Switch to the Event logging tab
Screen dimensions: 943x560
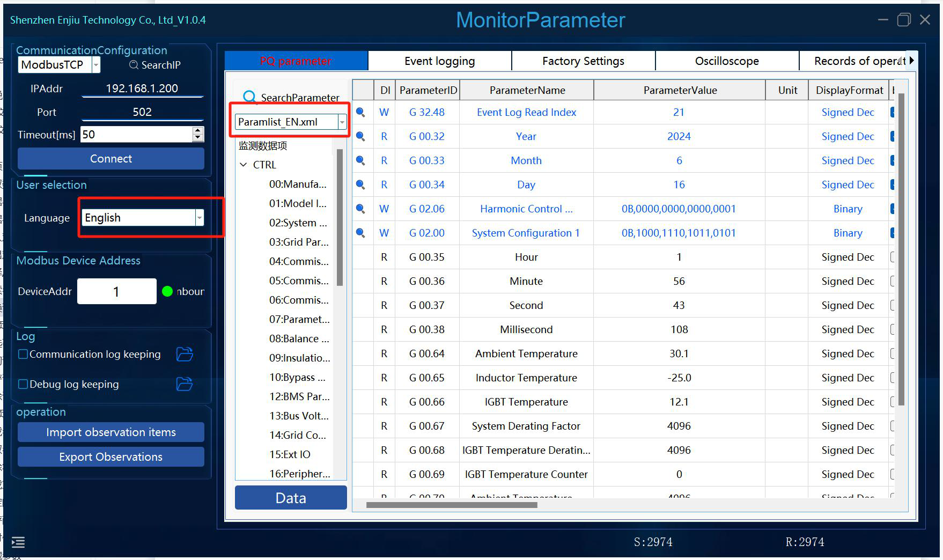(x=440, y=61)
